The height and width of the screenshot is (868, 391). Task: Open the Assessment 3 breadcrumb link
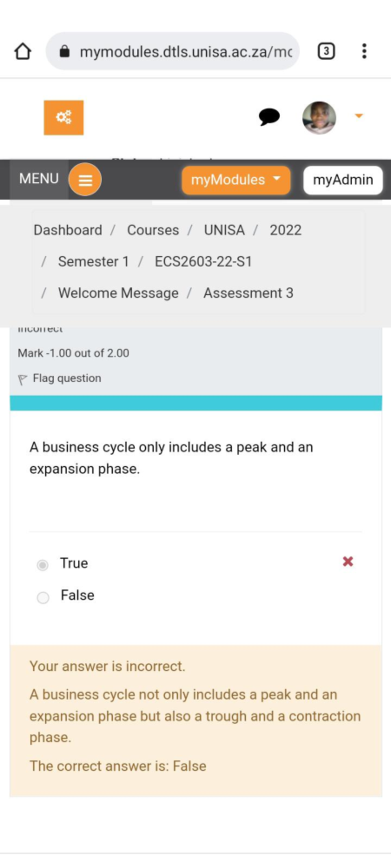[248, 293]
